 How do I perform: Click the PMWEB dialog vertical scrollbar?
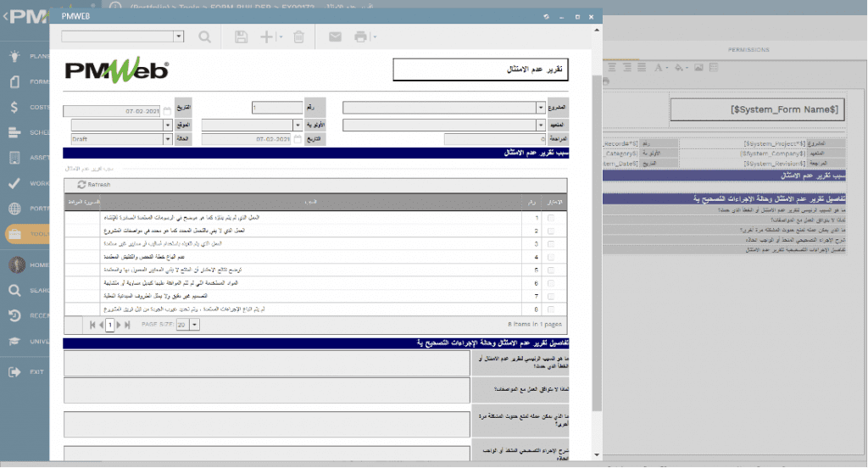pyautogui.click(x=596, y=243)
